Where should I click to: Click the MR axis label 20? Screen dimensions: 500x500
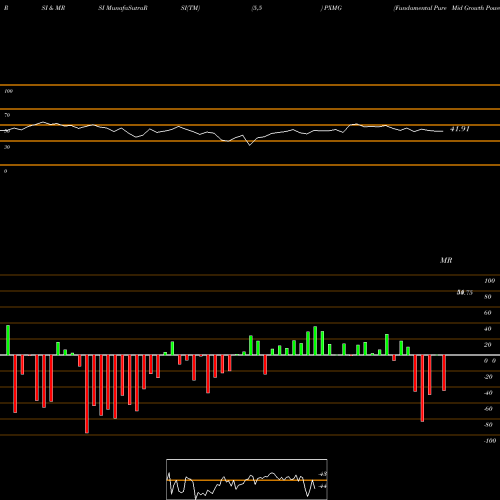click(488, 345)
